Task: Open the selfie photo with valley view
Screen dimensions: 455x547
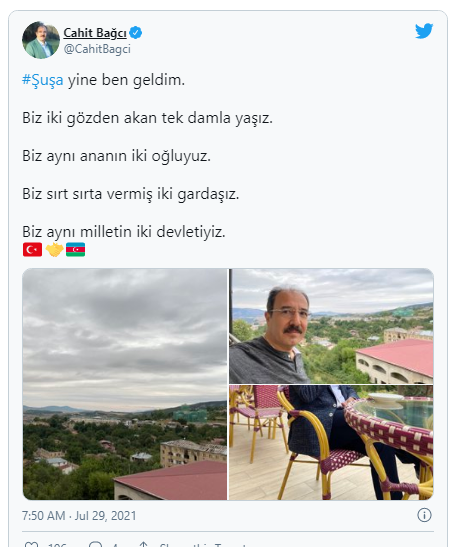Action: click(x=331, y=326)
